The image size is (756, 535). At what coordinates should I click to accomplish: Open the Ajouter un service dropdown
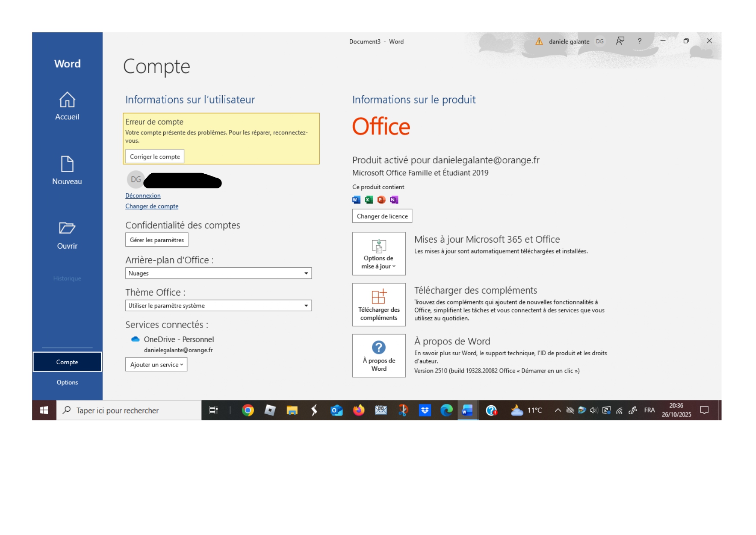(156, 365)
